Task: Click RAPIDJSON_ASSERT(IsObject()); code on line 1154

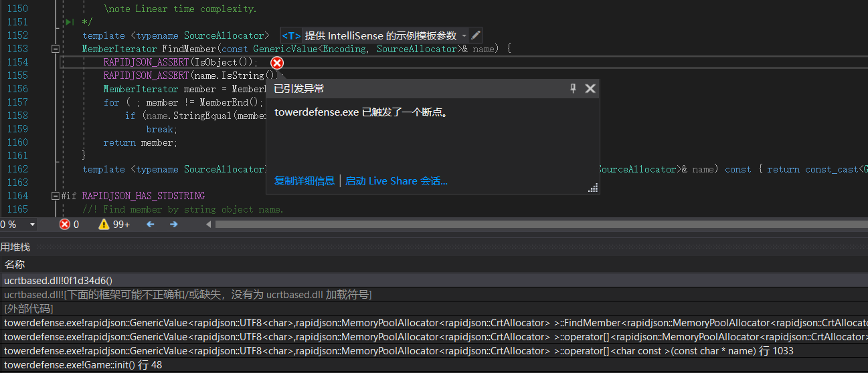Action: coord(181,62)
